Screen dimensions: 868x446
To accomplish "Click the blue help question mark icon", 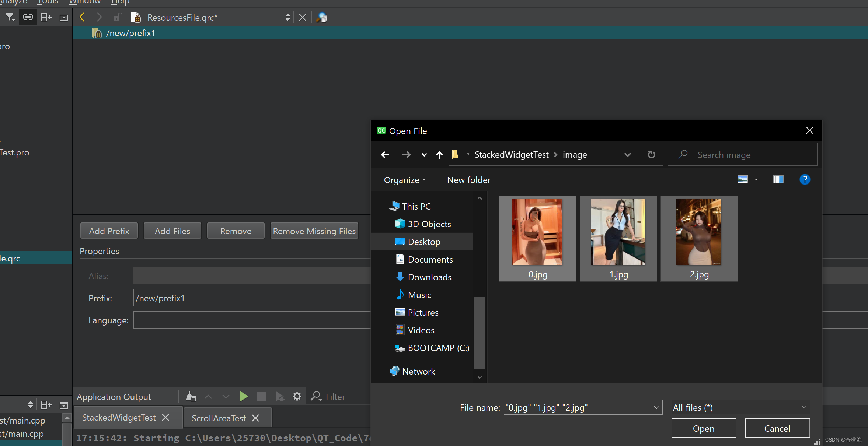I will [805, 179].
